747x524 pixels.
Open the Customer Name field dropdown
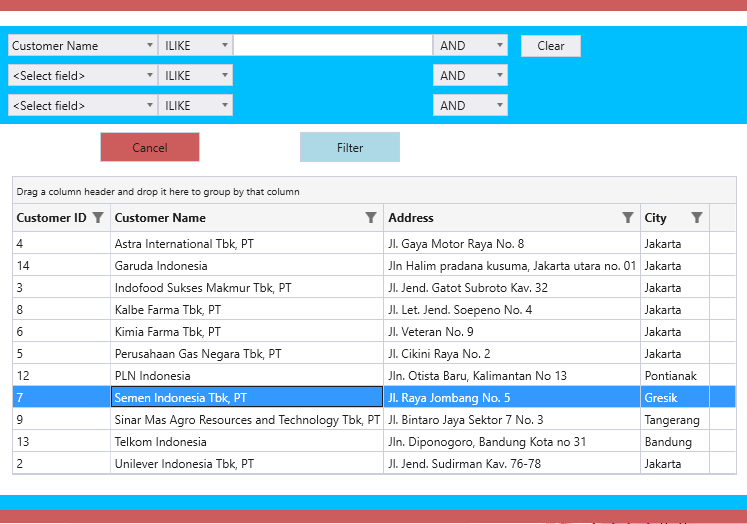pos(83,46)
